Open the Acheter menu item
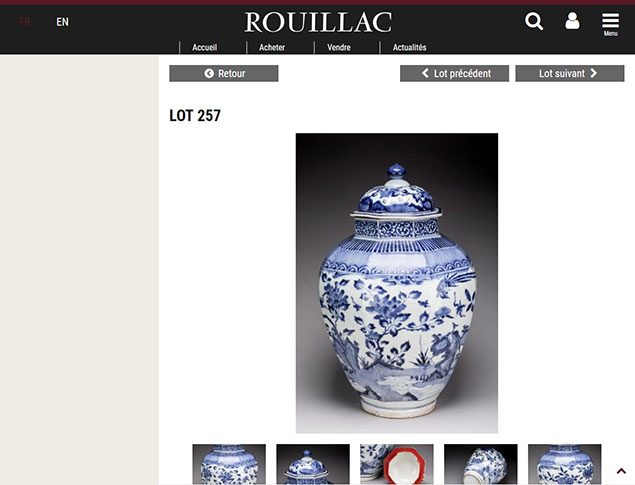 click(272, 47)
